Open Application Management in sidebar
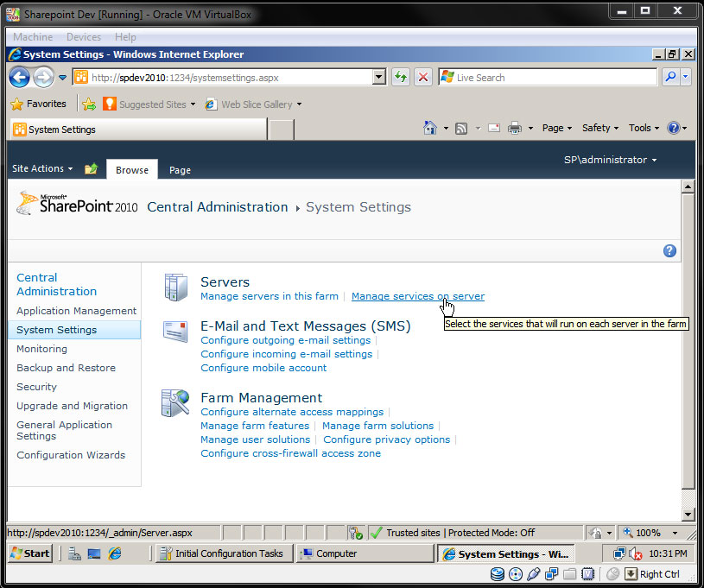Viewport: 704px width, 588px height. (76, 311)
